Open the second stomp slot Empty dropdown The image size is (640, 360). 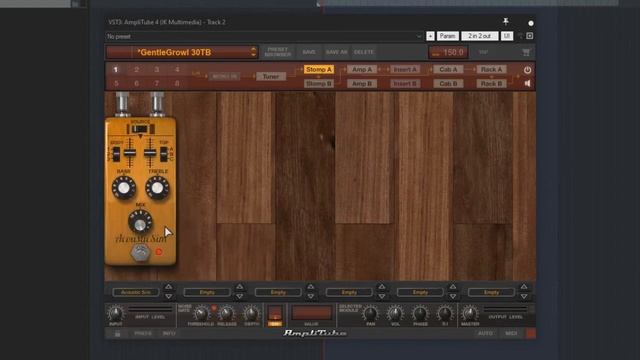[x=207, y=292]
